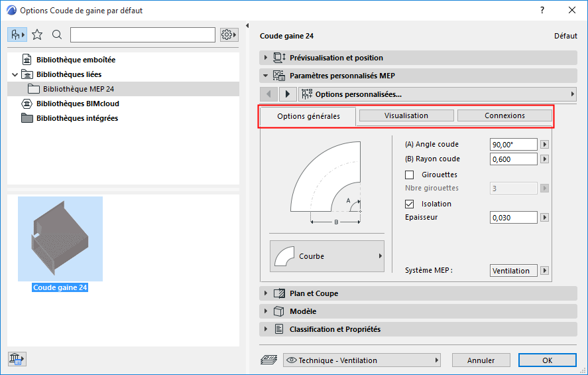This screenshot has height=375, width=588.
Task: Click the Annuler button
Action: pos(481,360)
